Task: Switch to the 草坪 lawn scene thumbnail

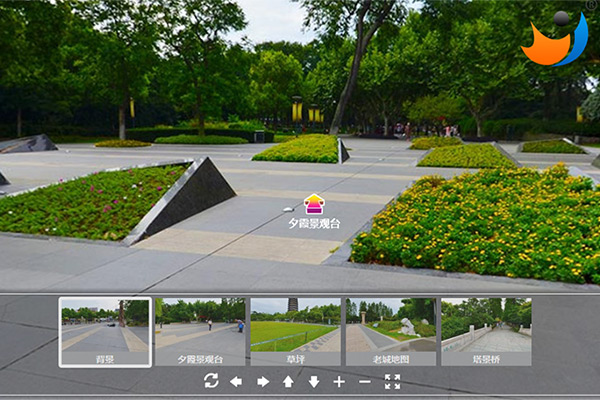Action: 295,325
